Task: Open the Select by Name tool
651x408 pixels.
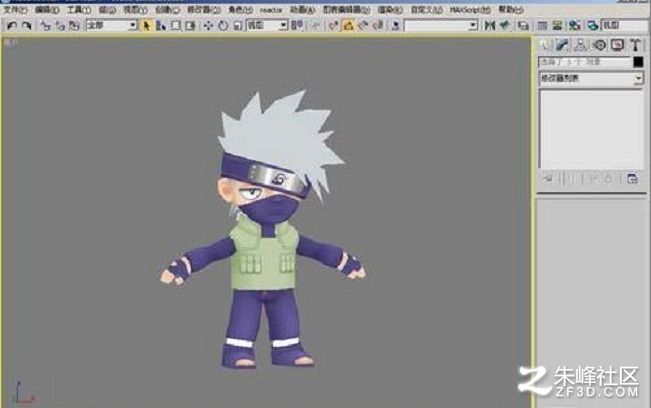Action: tap(161, 26)
